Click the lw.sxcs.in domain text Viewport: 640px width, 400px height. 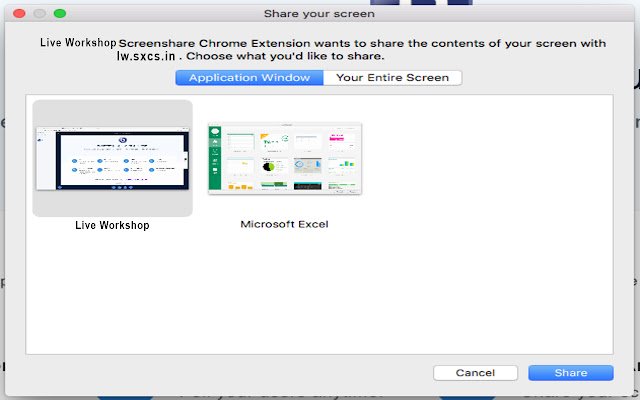(x=146, y=56)
